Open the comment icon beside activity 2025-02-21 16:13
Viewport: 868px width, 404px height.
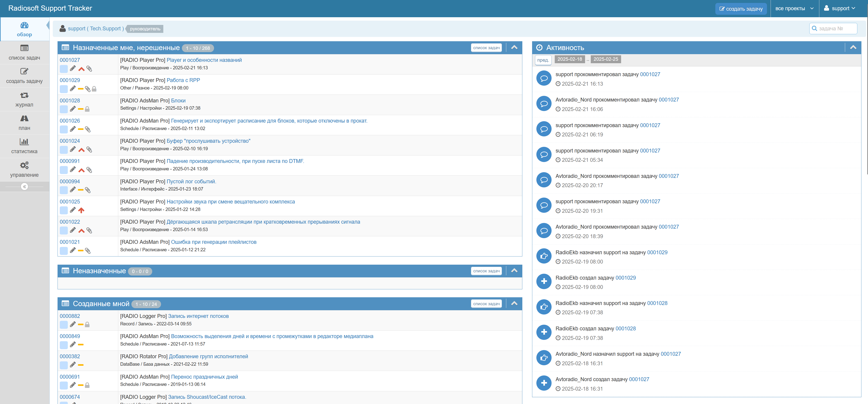point(543,78)
